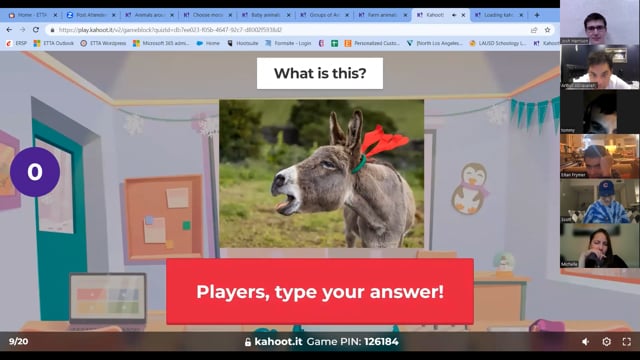Viewport: 640px width, 360px height.
Task: Open the ERSP bookmark
Action: click(16, 43)
